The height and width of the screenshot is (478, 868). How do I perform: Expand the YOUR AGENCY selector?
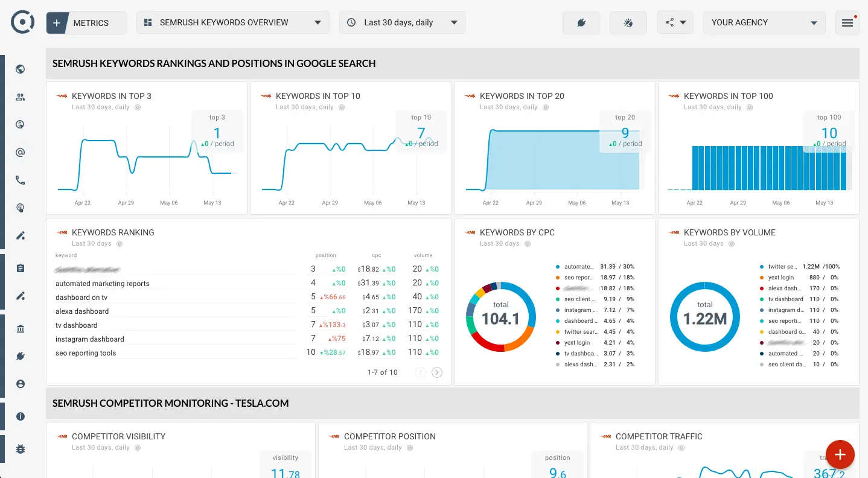click(x=764, y=22)
